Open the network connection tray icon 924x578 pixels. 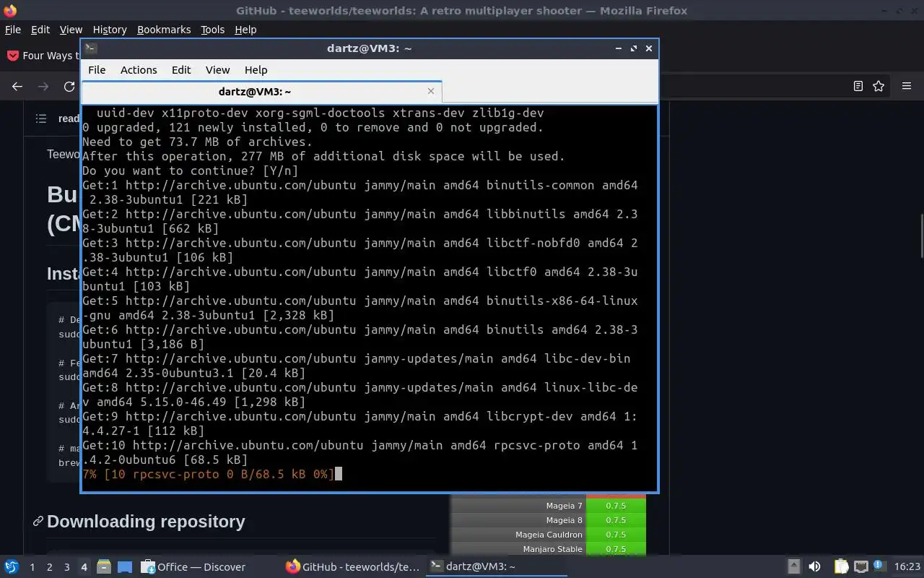click(861, 566)
